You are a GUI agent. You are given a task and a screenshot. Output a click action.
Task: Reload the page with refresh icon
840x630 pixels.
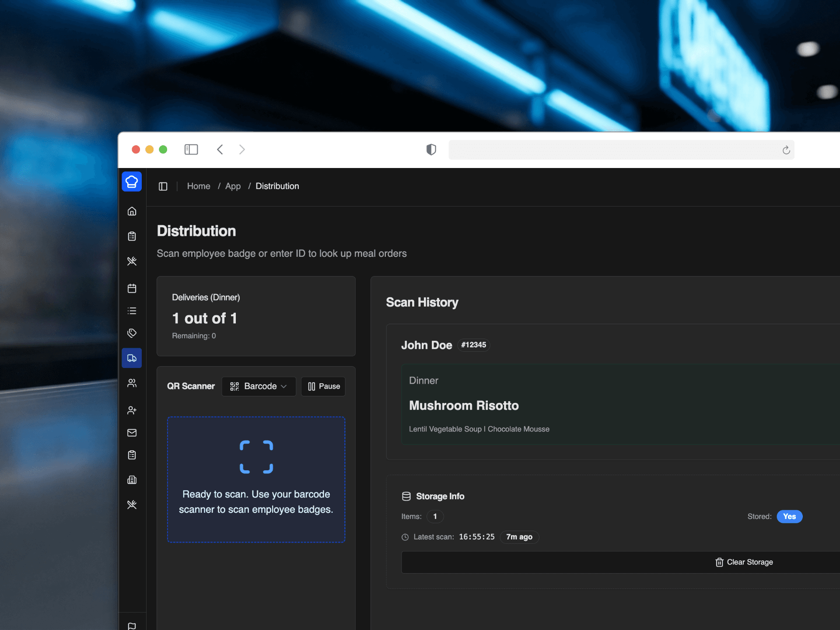786,150
